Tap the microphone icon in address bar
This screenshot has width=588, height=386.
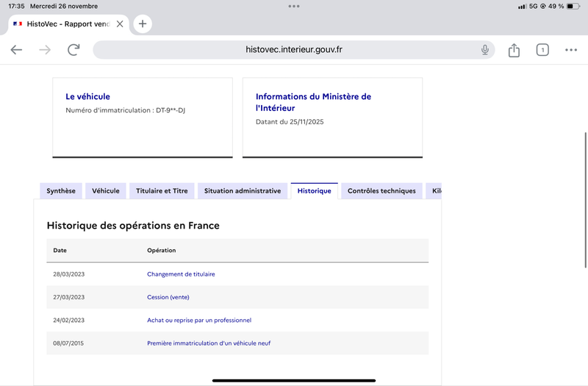[485, 50]
